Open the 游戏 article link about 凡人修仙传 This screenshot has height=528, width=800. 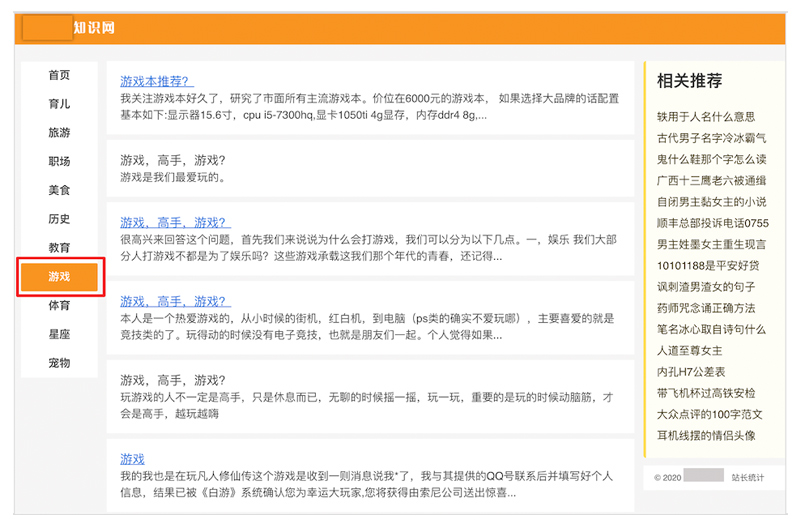click(x=132, y=459)
